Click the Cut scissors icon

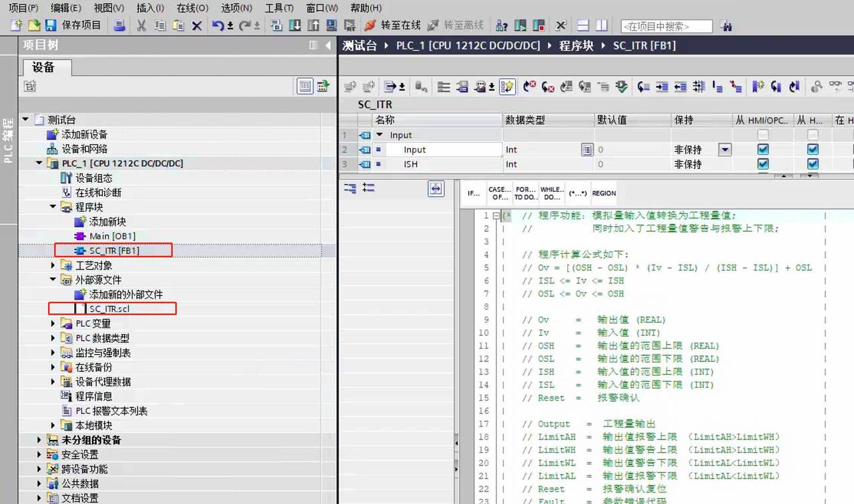[x=141, y=25]
